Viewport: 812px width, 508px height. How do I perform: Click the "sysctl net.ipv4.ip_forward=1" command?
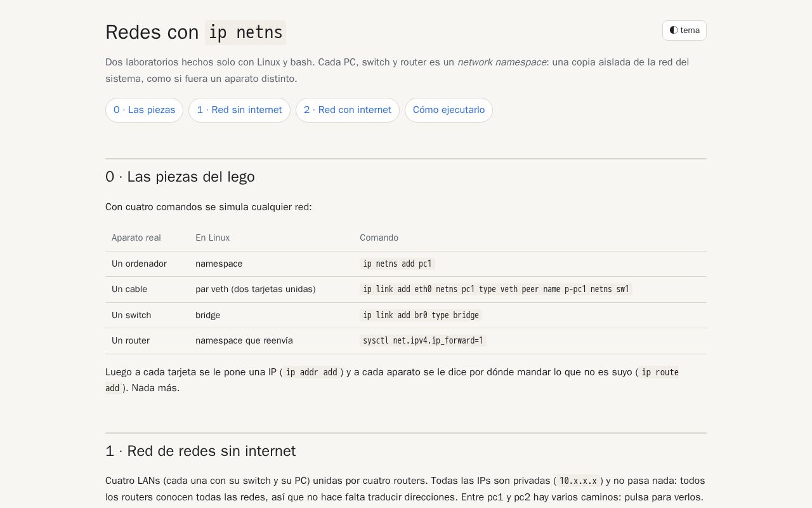423,340
